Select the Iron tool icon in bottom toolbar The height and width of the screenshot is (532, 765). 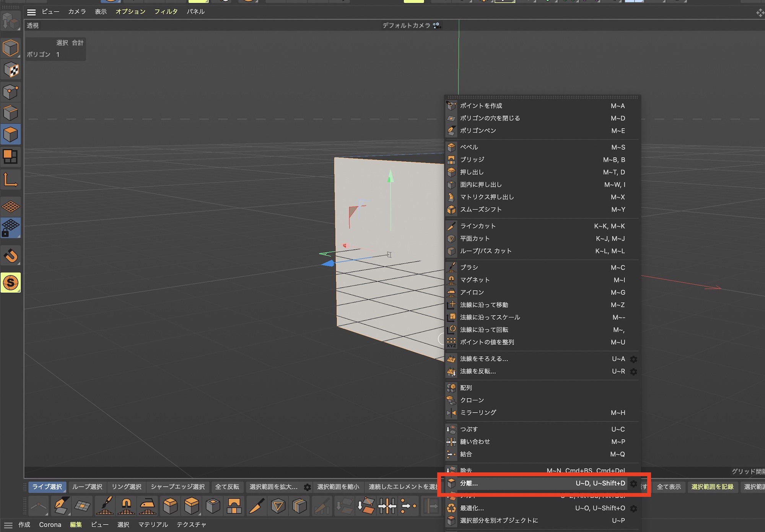147,506
